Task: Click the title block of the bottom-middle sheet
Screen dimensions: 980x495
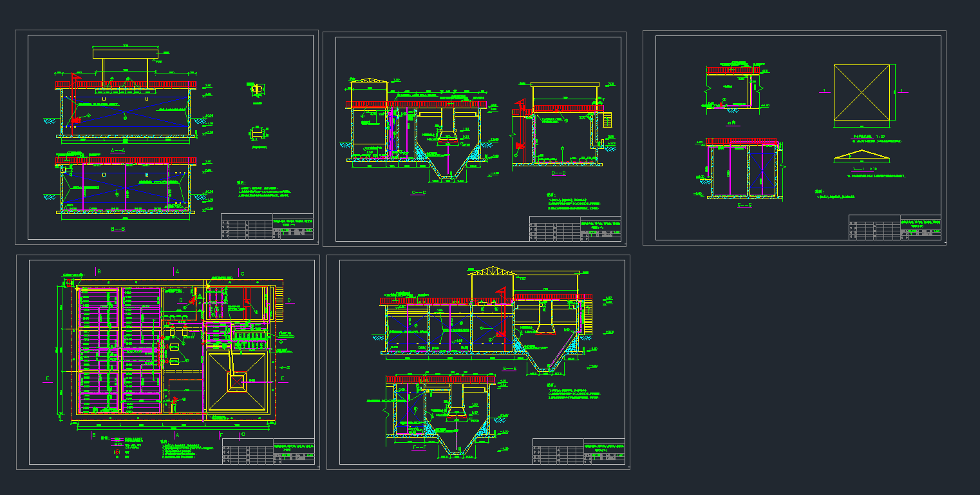Action: [578, 451]
